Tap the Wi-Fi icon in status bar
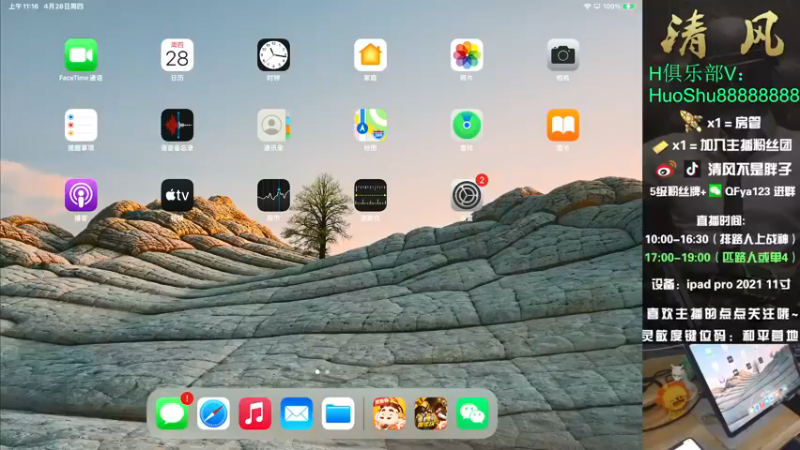The image size is (800, 450). (x=587, y=7)
